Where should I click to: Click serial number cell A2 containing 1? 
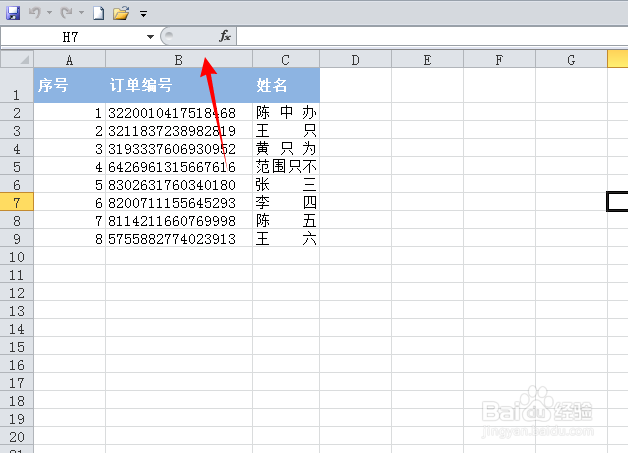point(70,113)
